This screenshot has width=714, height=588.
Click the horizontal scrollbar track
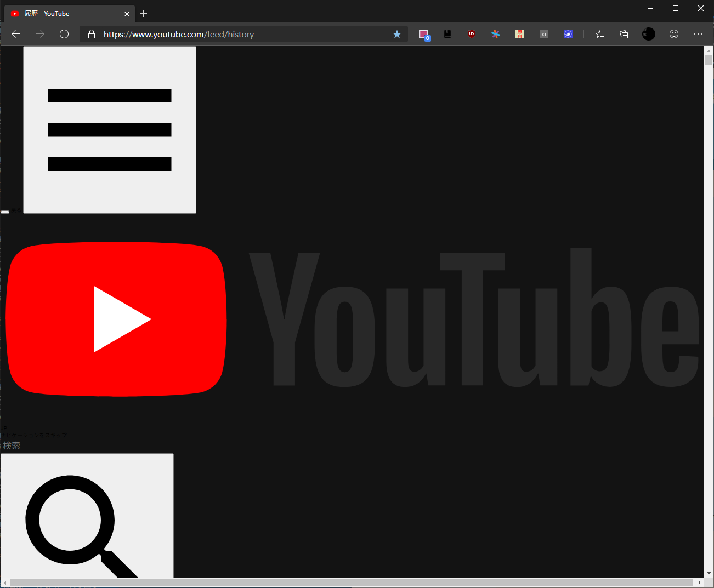(352, 583)
